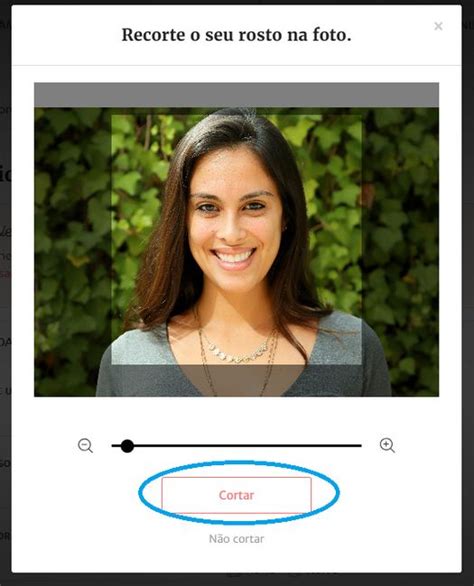Viewport: 474px width, 586px height.
Task: Click the zoom-in magnifier icon
Action: [x=387, y=445]
